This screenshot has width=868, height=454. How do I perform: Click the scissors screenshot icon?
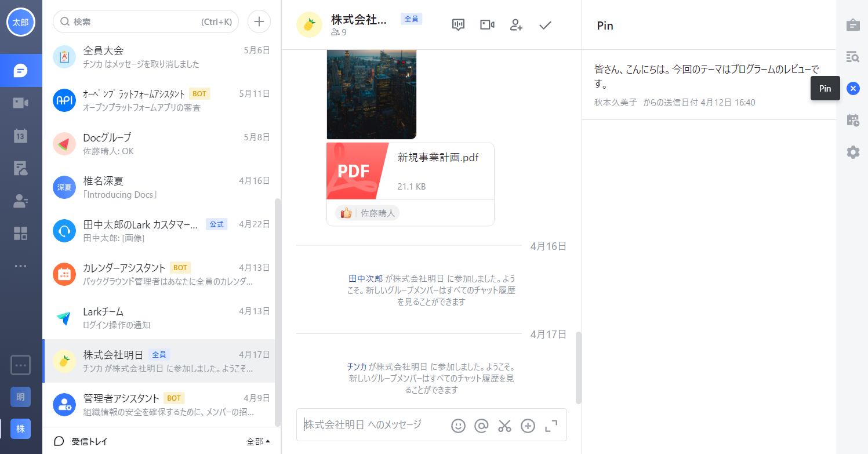(504, 426)
